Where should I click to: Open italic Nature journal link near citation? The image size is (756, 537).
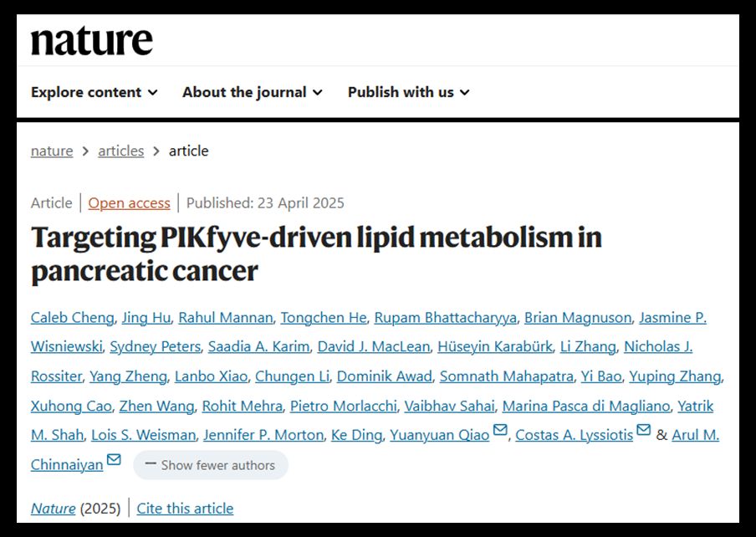53,508
